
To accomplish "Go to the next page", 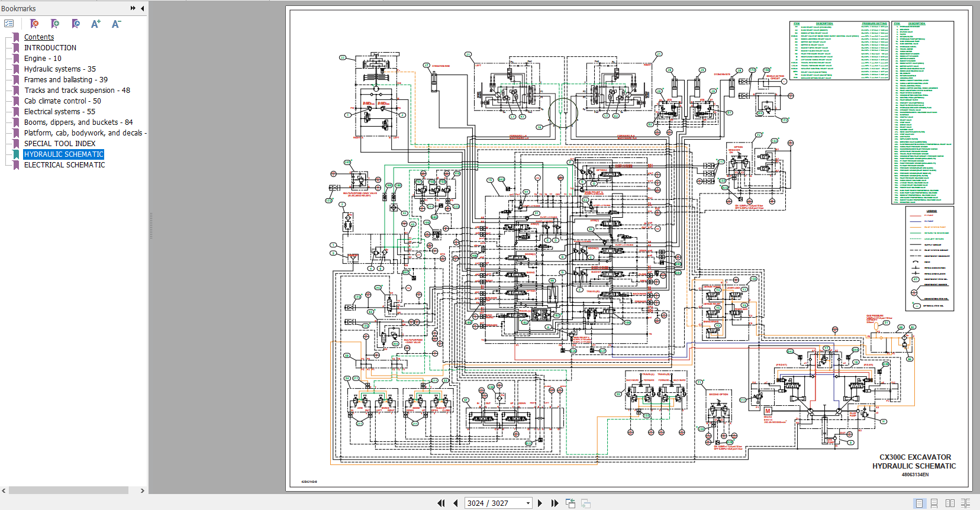I will (540, 503).
